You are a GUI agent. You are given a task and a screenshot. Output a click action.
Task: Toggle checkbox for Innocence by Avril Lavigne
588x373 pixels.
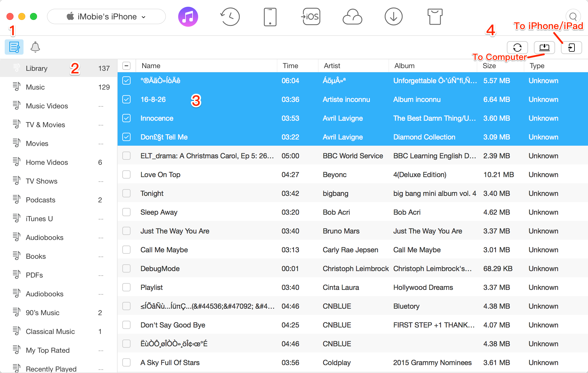click(127, 119)
